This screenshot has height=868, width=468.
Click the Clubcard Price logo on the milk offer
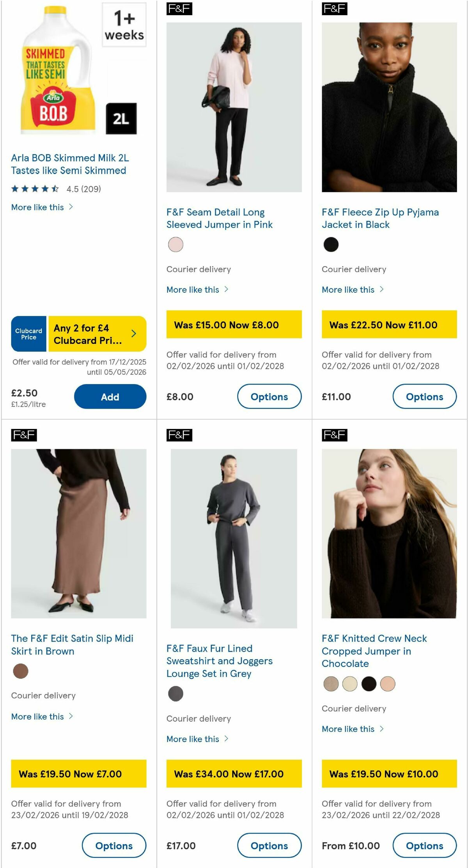point(28,334)
